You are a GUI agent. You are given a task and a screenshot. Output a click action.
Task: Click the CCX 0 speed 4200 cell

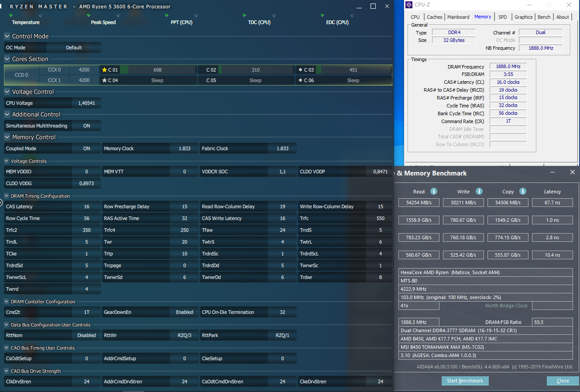point(84,70)
